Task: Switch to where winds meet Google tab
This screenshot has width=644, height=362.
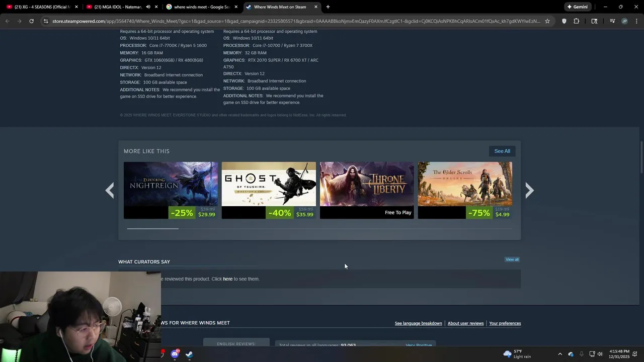Action: [201, 7]
